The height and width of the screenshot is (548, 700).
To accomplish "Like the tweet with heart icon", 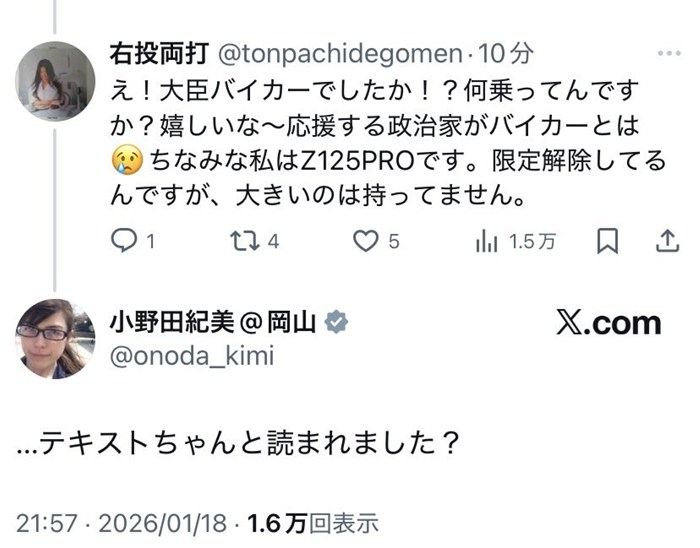I will [367, 241].
